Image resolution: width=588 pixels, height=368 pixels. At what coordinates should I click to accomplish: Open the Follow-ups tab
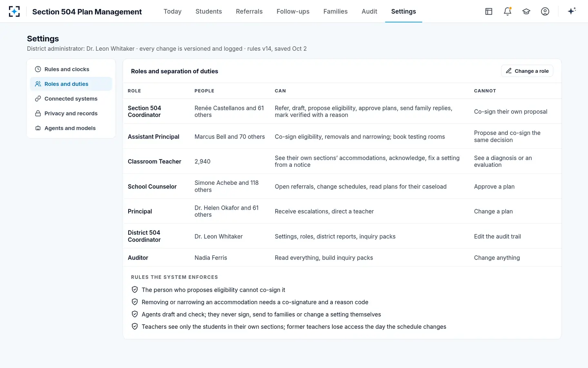(293, 11)
